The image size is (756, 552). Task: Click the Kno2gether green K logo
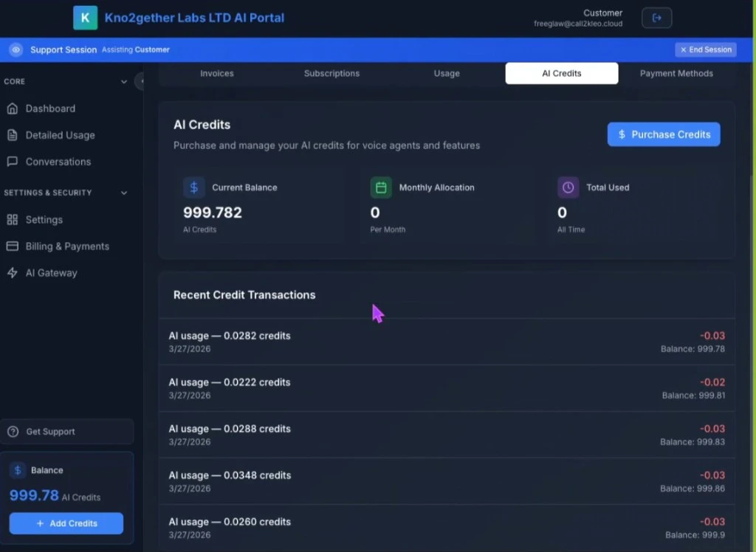[x=85, y=17]
